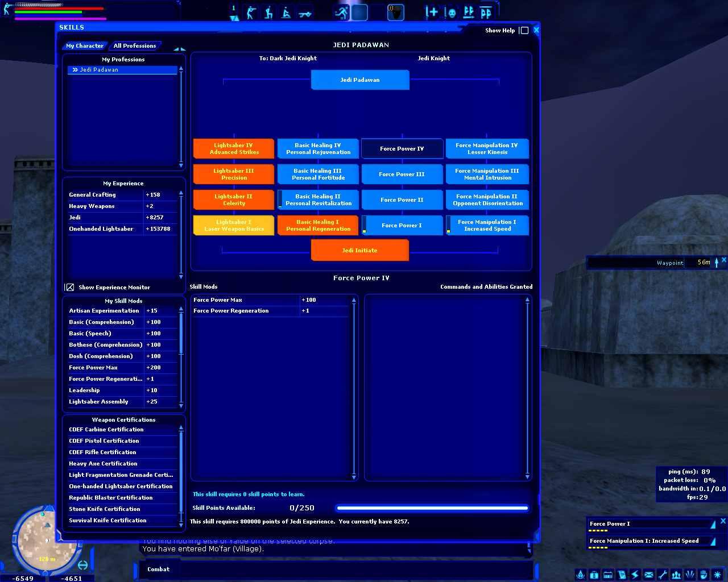The height and width of the screenshot is (582, 728).
Task: Close the Skills window
Action: pyautogui.click(x=536, y=30)
